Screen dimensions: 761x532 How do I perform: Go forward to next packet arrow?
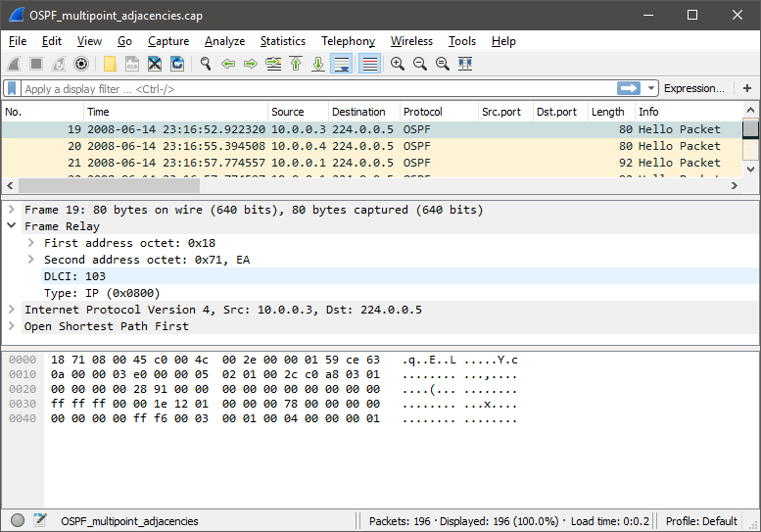point(251,64)
